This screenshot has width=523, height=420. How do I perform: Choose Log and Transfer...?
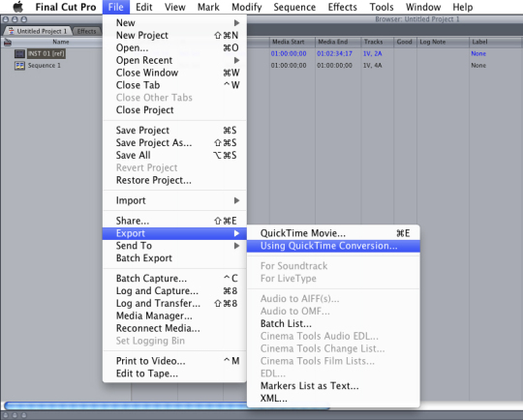pyautogui.click(x=174, y=303)
